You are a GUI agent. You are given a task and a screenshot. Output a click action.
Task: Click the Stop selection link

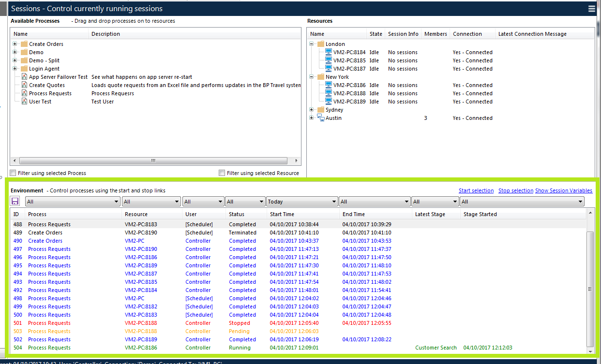click(516, 190)
